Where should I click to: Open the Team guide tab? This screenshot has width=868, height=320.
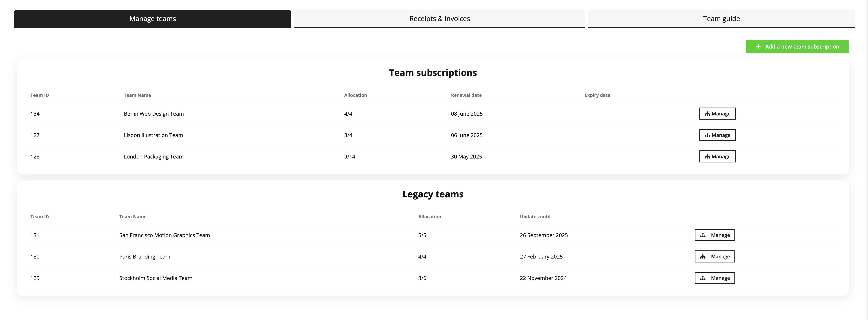pyautogui.click(x=721, y=18)
